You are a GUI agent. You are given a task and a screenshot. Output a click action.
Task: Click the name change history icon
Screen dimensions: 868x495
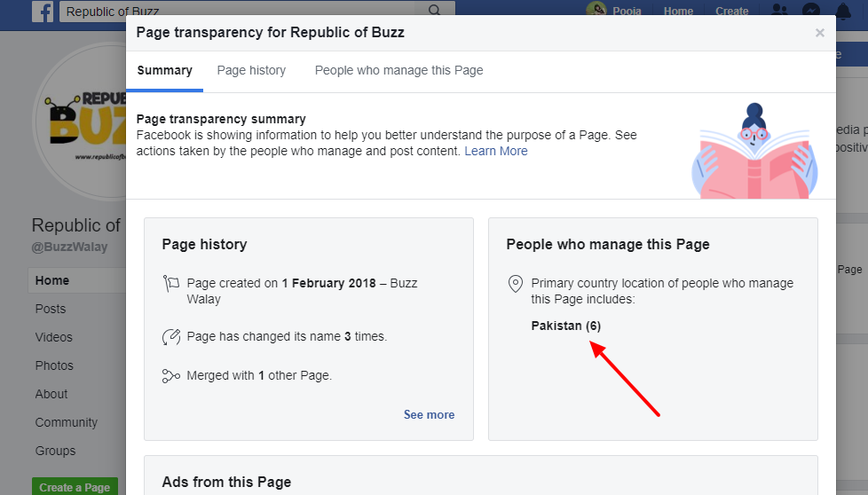[x=170, y=337]
